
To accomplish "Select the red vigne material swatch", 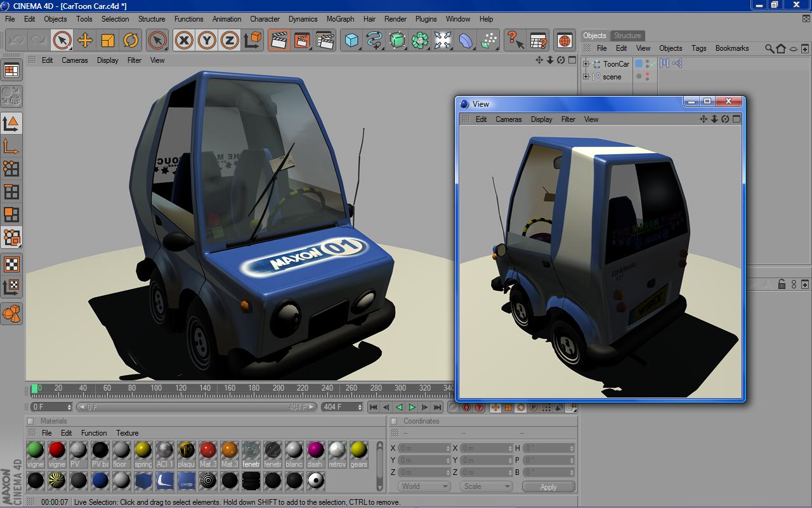I will click(57, 455).
